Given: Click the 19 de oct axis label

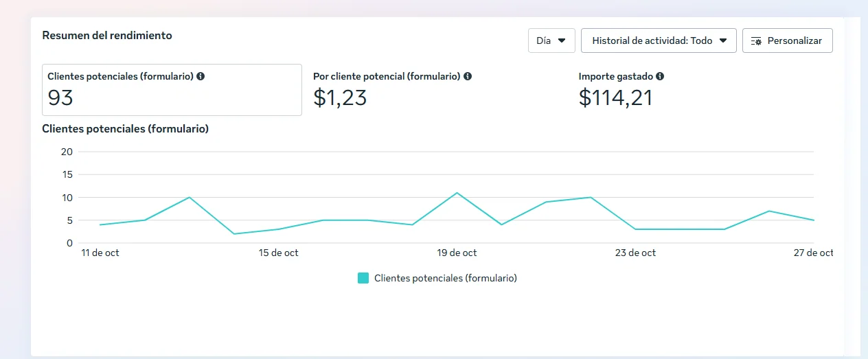Looking at the screenshot, I should [457, 253].
